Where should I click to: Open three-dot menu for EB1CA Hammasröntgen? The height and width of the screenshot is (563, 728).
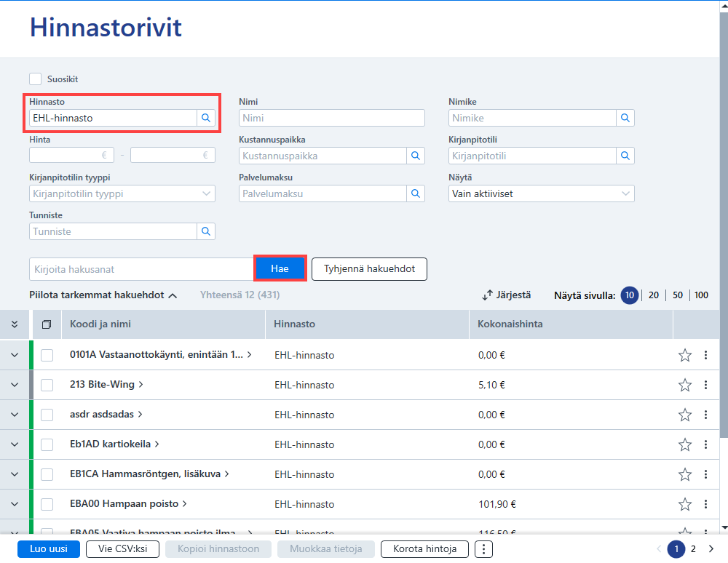(705, 474)
